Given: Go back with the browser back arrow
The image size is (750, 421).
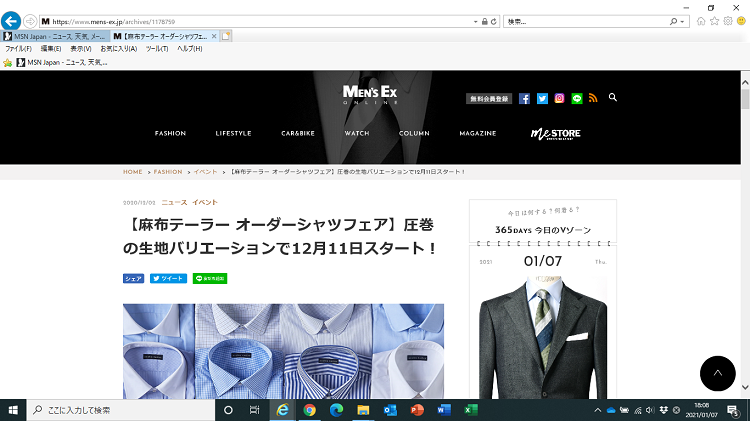Looking at the screenshot, I should click(x=11, y=21).
